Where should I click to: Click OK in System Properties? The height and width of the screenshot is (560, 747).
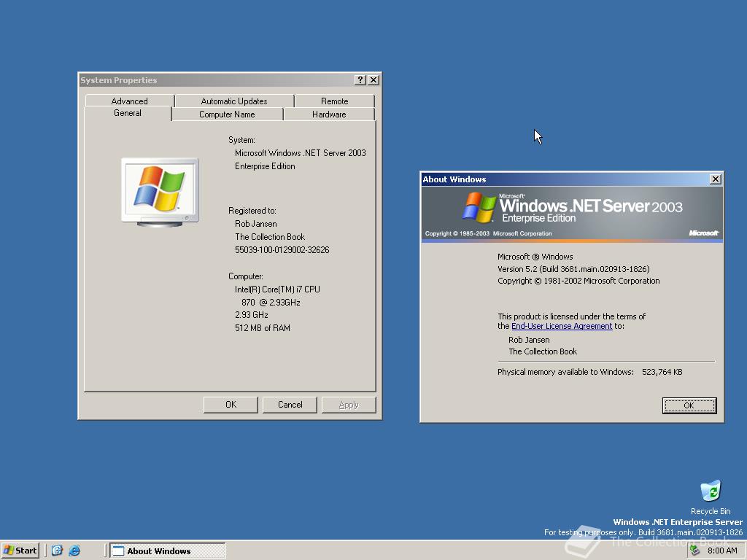coord(231,405)
